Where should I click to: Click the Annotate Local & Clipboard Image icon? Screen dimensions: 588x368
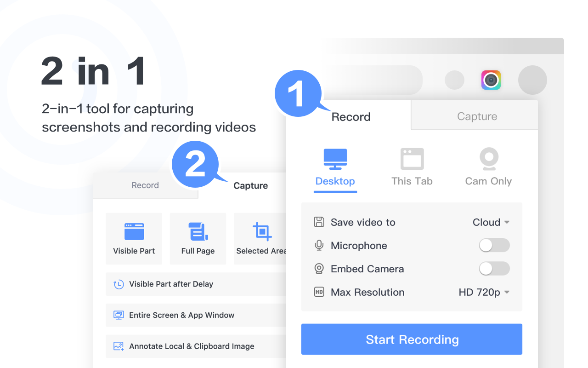pos(119,346)
